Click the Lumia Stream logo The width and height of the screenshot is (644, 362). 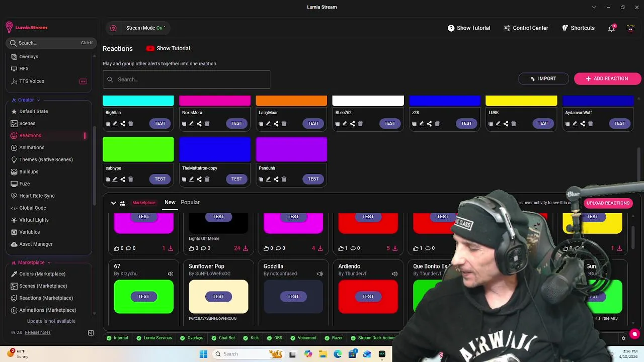coord(26,28)
